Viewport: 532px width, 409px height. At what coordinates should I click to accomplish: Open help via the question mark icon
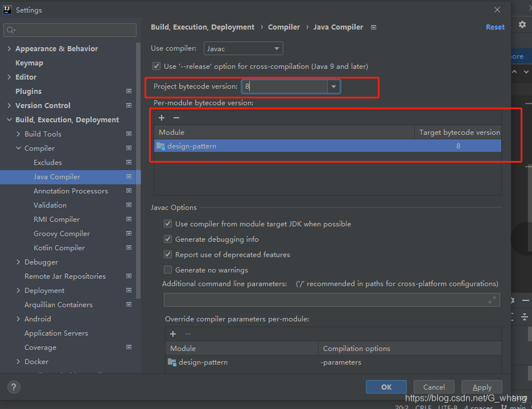pos(13,387)
